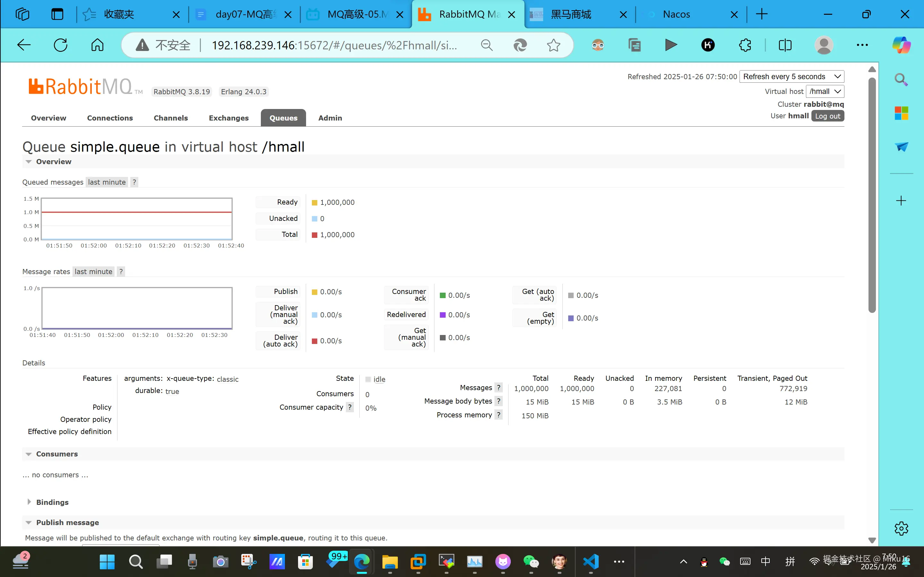Open Copilot sidebar icon
The width and height of the screenshot is (924, 577).
(901, 45)
